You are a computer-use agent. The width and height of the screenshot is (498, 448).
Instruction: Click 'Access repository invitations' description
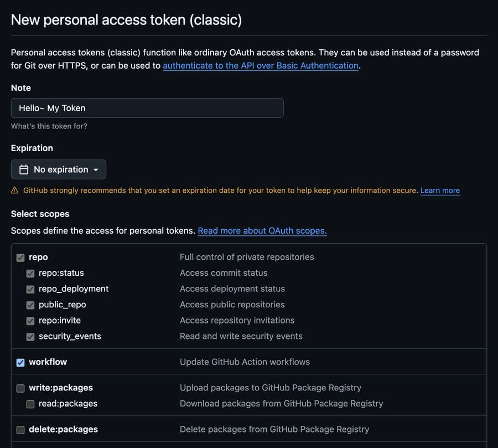(237, 320)
